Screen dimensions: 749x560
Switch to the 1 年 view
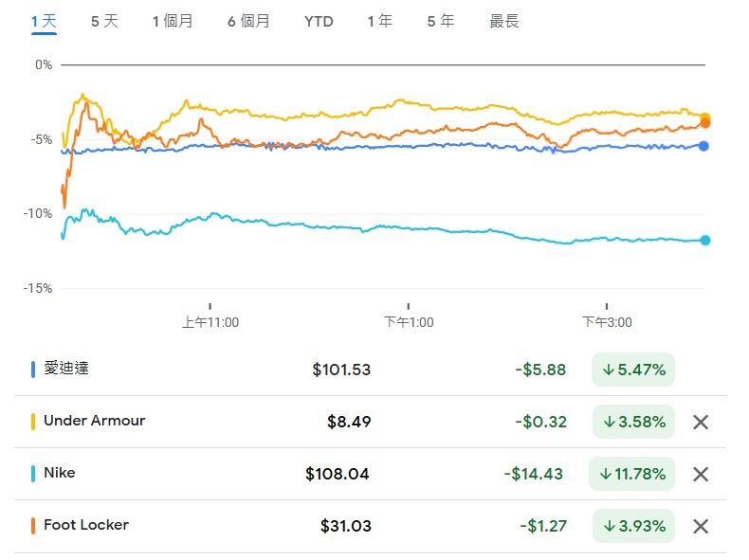(x=379, y=21)
